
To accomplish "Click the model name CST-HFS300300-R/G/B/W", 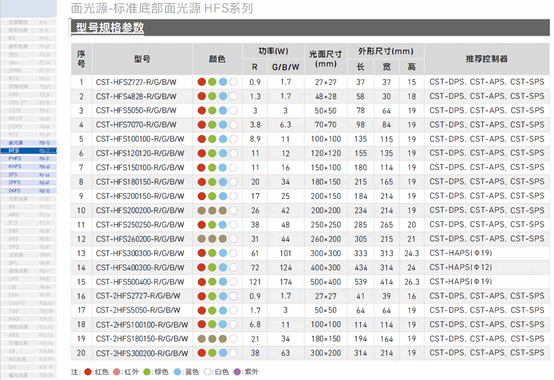I will (x=140, y=253).
